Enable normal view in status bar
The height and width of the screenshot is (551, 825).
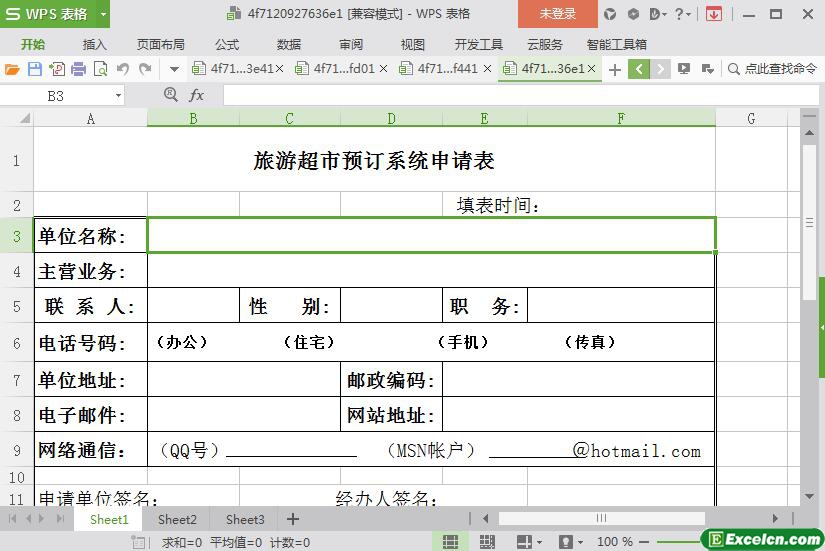point(450,542)
